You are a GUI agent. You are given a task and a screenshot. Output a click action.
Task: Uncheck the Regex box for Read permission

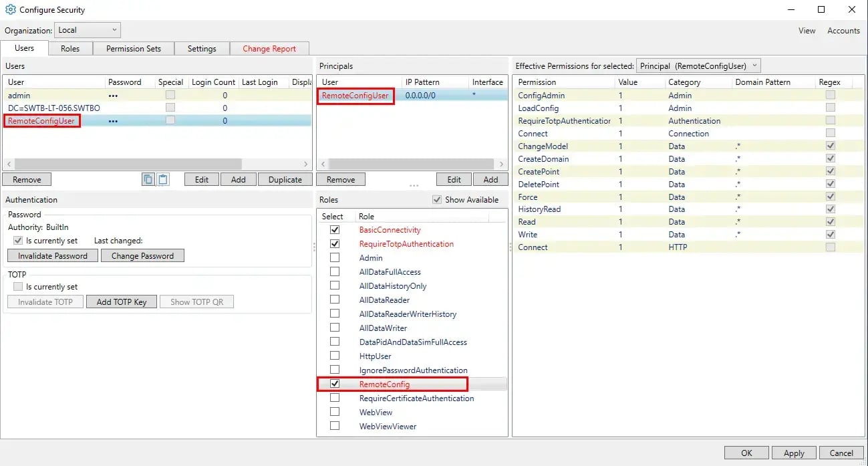(830, 221)
